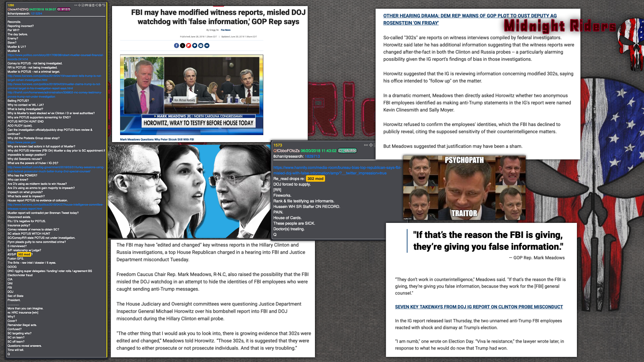Click the clipboard with checkmark icon in post 1286
This screenshot has width=644, height=362.
[93, 5]
